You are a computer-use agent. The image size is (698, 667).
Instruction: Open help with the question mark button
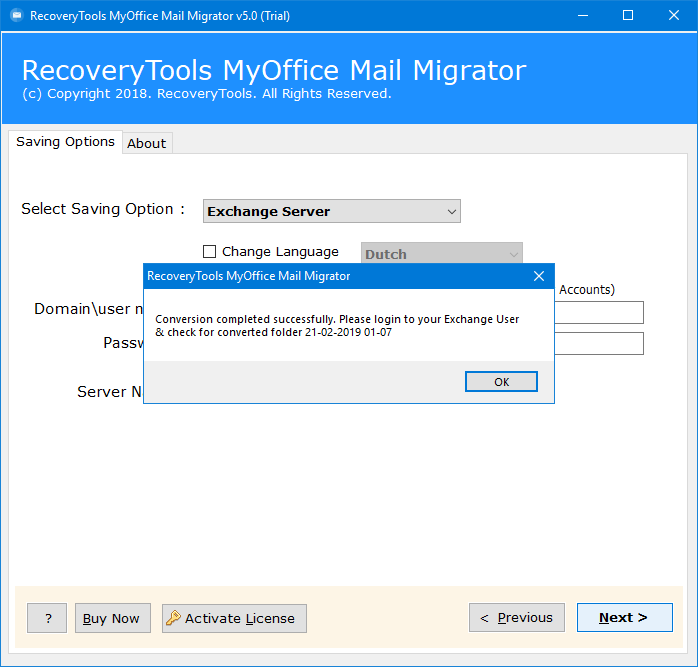(x=47, y=618)
